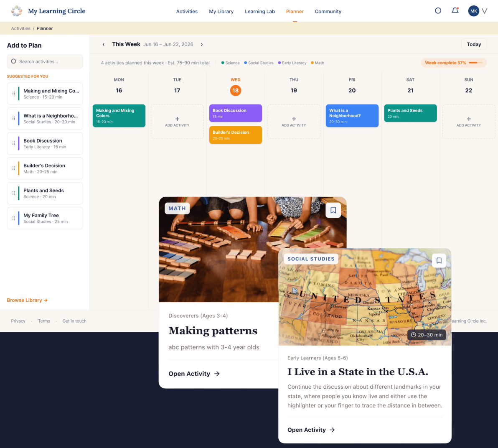The height and width of the screenshot is (448, 498).
Task: Click plus icon on Sunday 22 slot
Action: (469, 119)
